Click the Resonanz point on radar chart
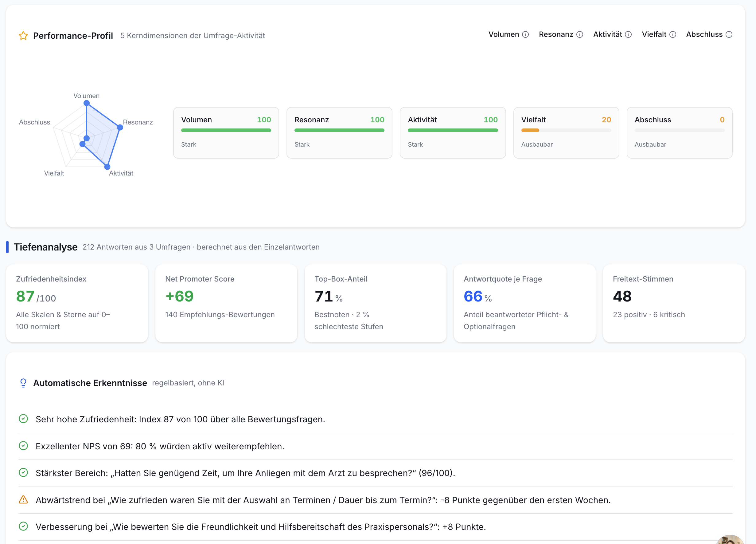Image resolution: width=756 pixels, height=544 pixels. click(120, 127)
